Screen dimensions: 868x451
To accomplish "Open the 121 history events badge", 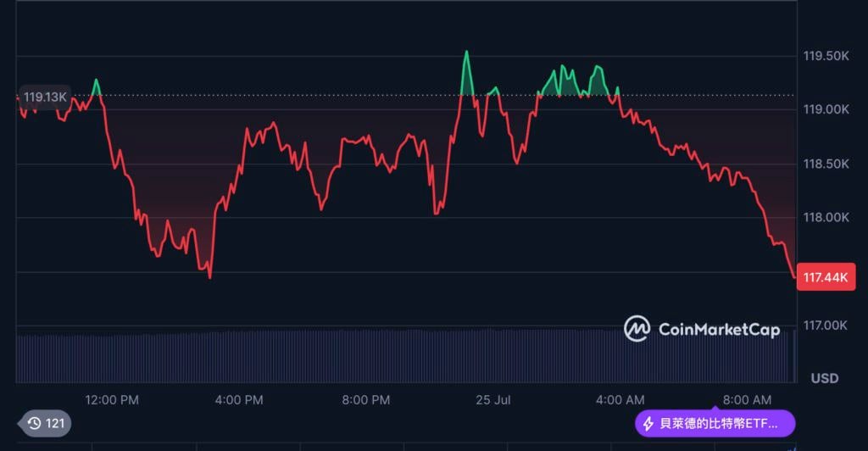I will 47,423.
